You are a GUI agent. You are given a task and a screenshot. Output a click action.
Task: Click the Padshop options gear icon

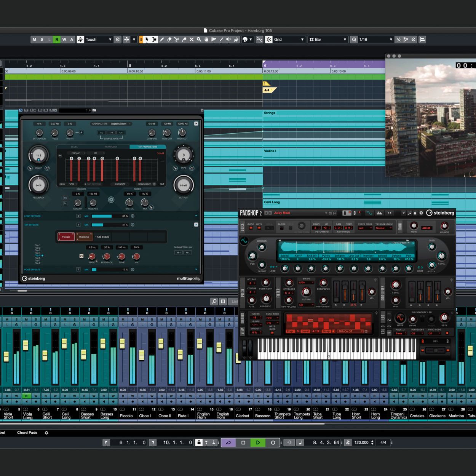click(421, 213)
